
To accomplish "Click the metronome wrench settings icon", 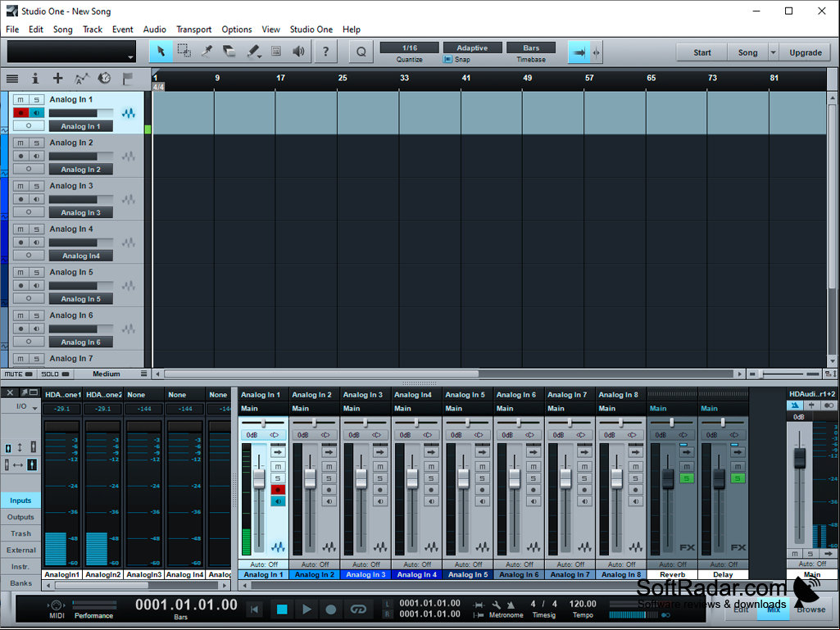I will (x=497, y=605).
